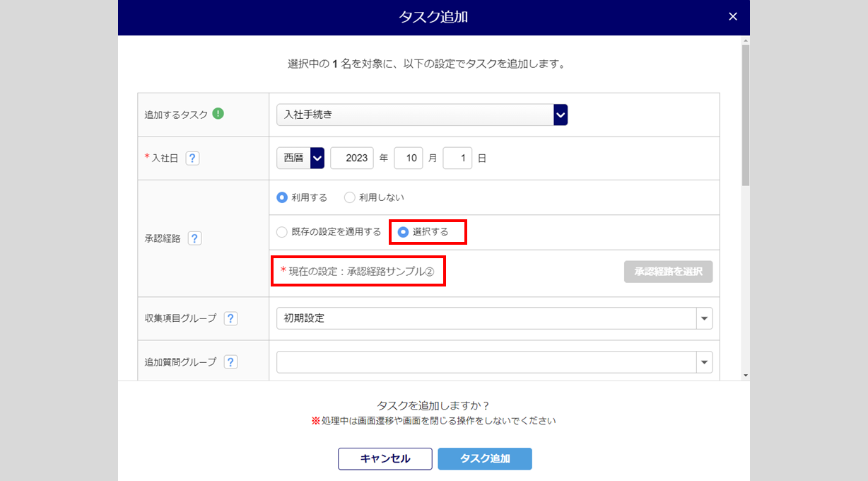
Task: Click the dialog's vertical scrollbar thumb
Action: coord(745,115)
